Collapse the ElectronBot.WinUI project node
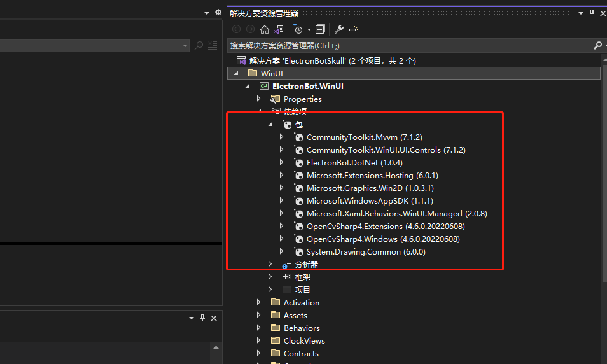Viewport: 607px width, 364px height. [x=248, y=86]
